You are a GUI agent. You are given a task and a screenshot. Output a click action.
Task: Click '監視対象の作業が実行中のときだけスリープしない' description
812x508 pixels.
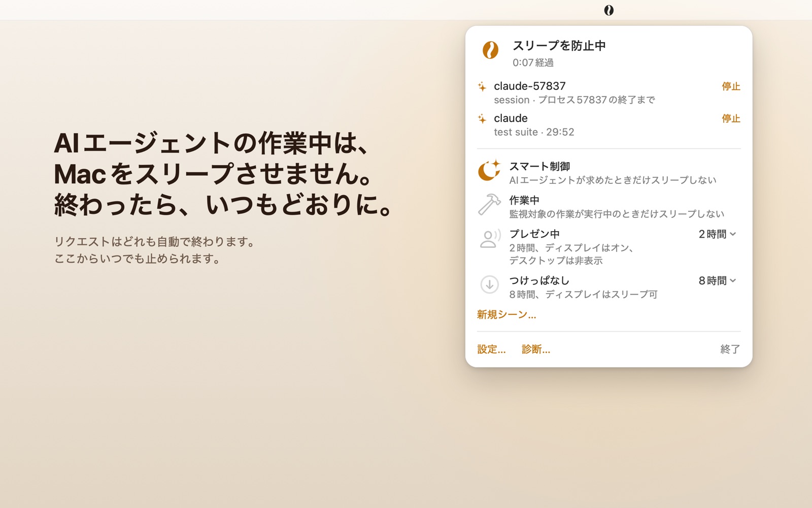(617, 214)
